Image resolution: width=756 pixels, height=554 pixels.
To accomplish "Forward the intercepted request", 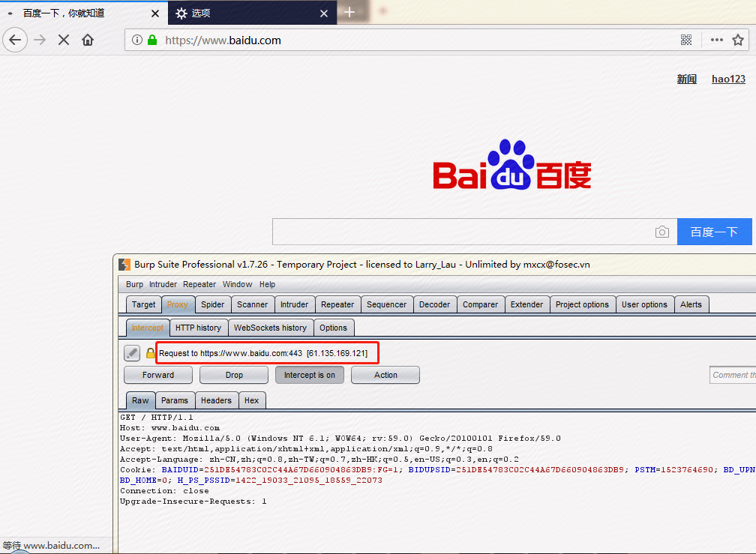I will point(158,375).
